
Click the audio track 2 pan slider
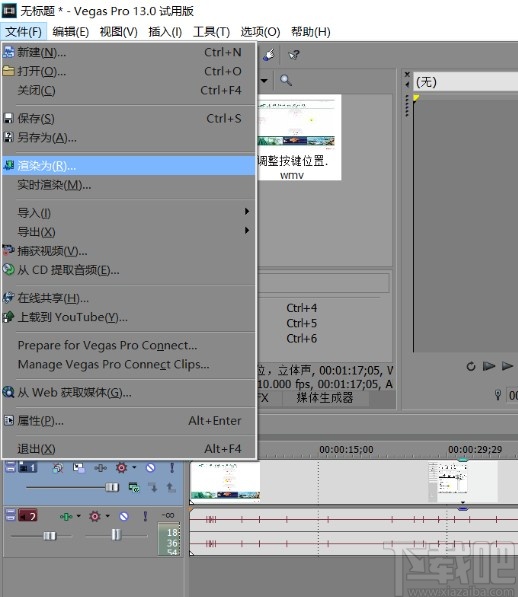[x=116, y=535]
